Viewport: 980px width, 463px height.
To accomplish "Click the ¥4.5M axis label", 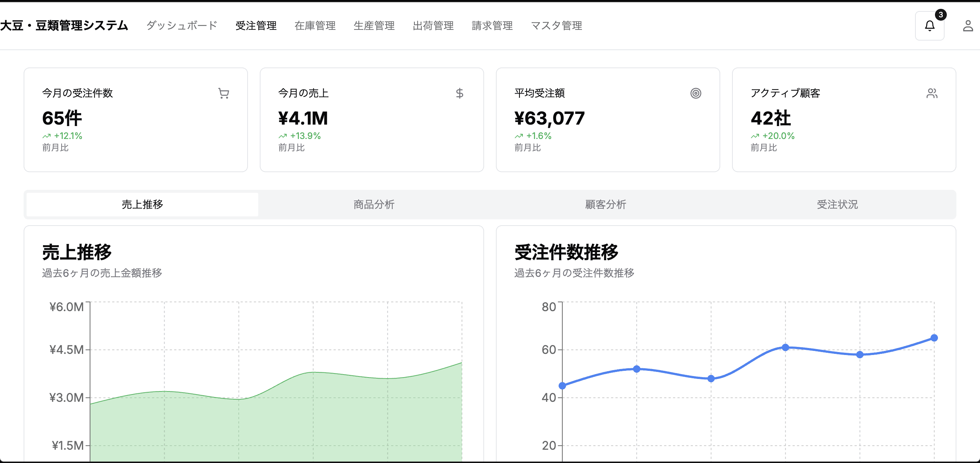I will [66, 350].
